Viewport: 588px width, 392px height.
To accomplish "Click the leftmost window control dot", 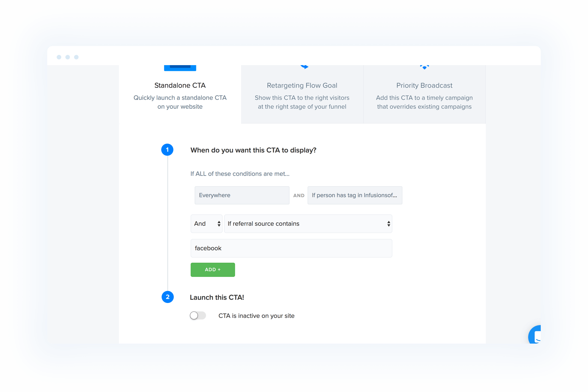I will coord(59,57).
